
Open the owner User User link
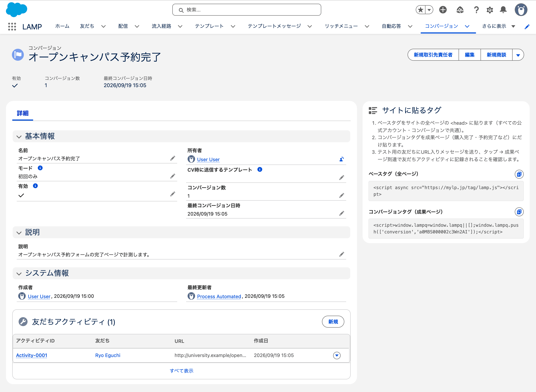pos(208,160)
